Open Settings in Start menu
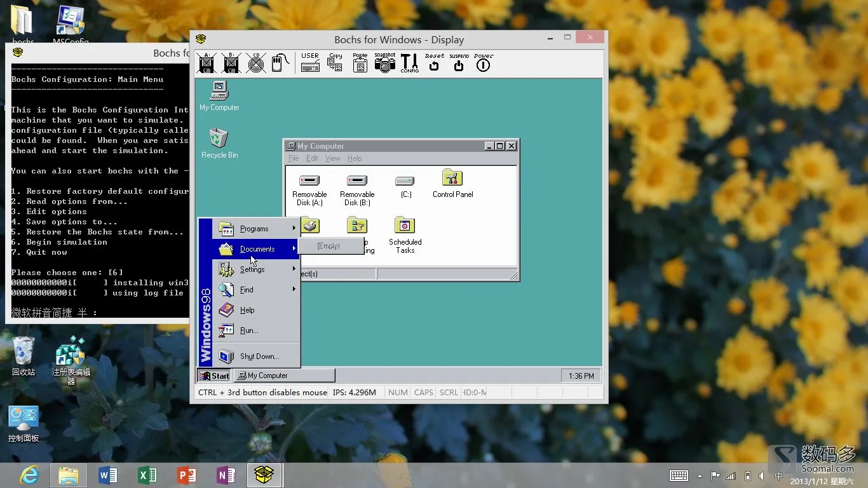Viewport: 868px width, 488px height. [256, 269]
